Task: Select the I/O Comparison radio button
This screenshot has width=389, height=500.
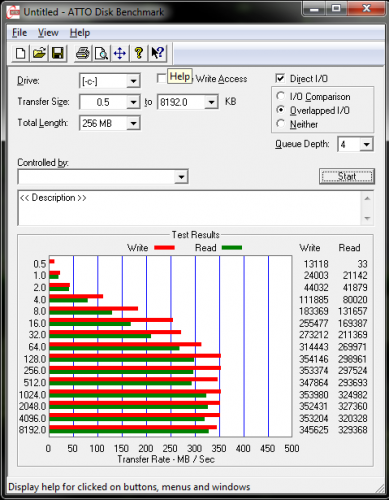Action: (x=281, y=96)
